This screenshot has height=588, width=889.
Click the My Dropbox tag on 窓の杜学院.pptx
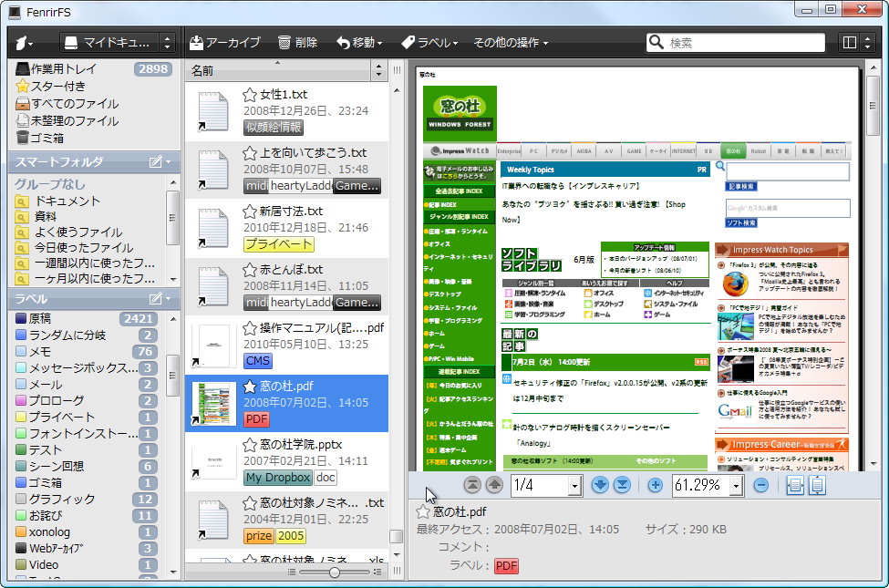pos(277,478)
